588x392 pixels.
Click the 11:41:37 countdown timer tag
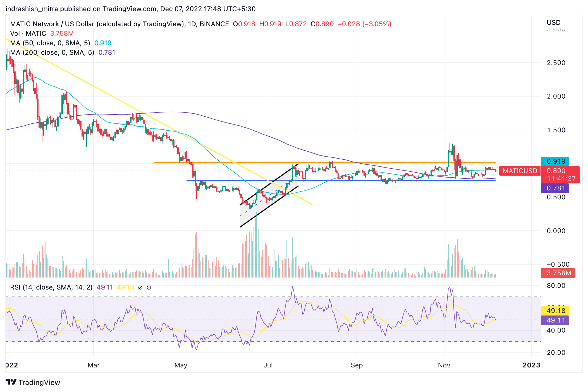coord(561,179)
